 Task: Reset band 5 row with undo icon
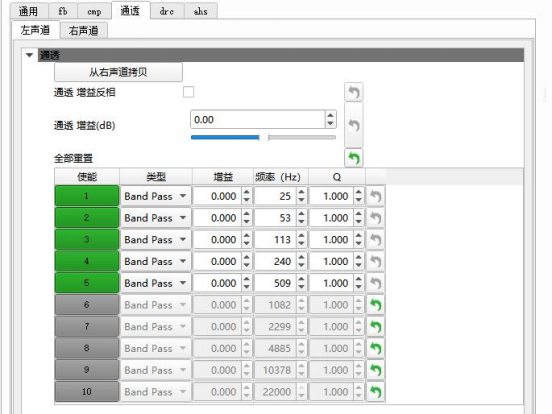point(376,283)
